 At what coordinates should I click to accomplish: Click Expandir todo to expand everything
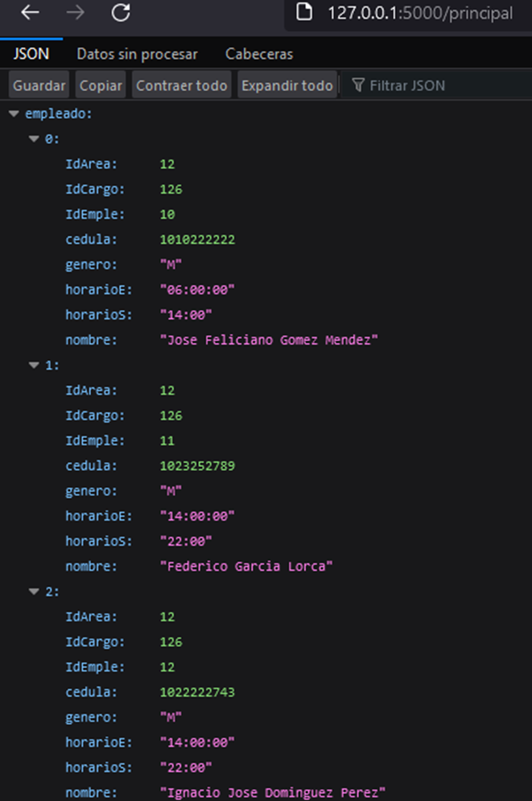click(287, 84)
